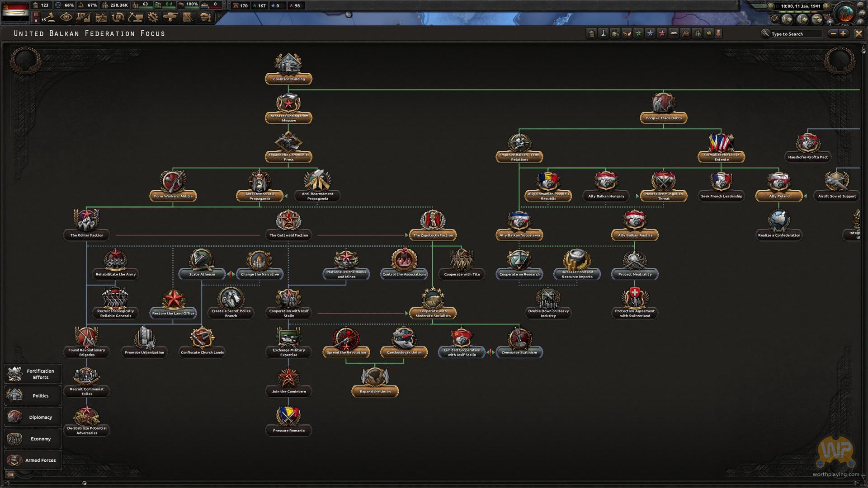This screenshot has width=868, height=488.
Task: Zoom in the focus tree
Action: [x=843, y=33]
